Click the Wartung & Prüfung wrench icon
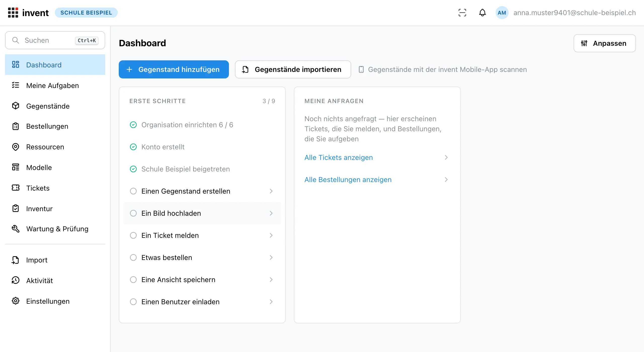This screenshot has width=644, height=352. 16,229
